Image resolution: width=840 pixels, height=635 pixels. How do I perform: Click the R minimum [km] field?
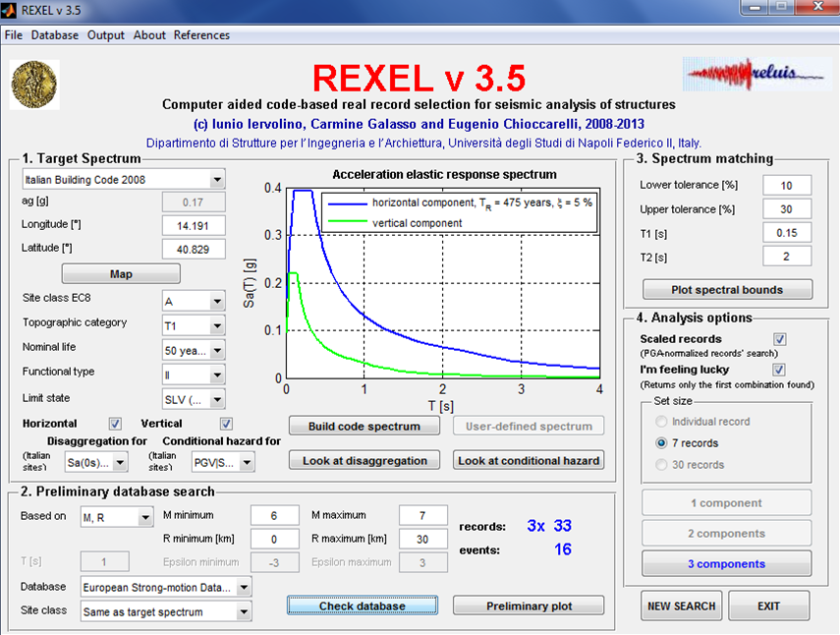pyautogui.click(x=274, y=539)
